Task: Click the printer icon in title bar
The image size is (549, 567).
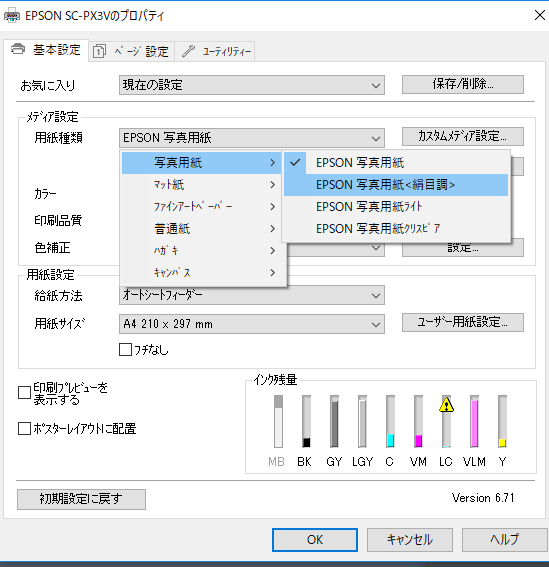Action: pos(12,16)
